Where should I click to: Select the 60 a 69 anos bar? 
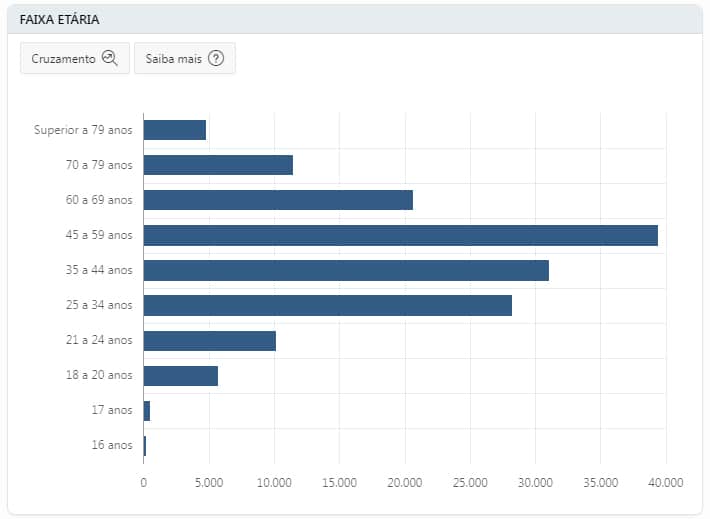[278, 200]
